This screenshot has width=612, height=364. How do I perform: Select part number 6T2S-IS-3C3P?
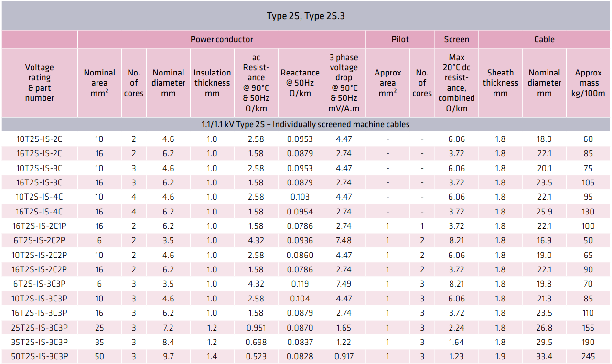[40, 284]
